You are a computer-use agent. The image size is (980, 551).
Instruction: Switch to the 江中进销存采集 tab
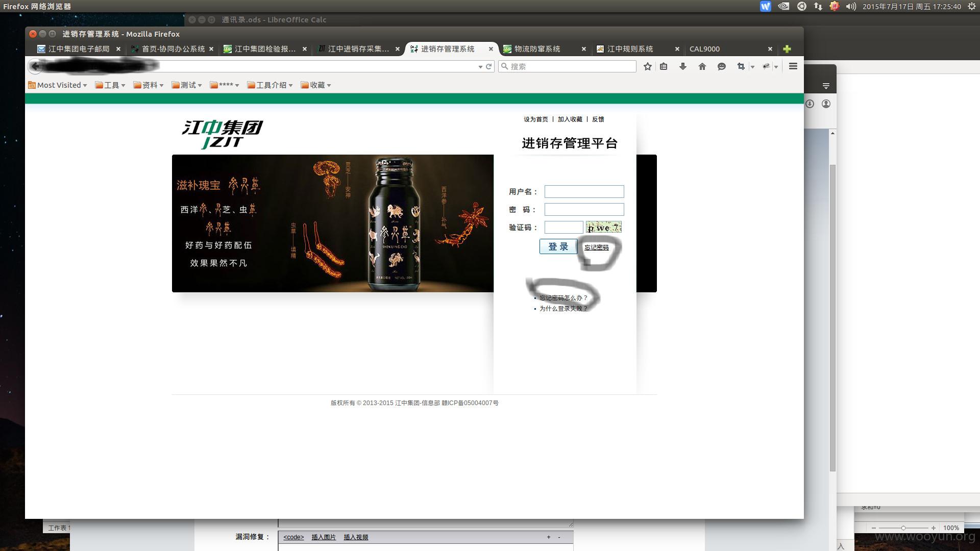point(359,49)
